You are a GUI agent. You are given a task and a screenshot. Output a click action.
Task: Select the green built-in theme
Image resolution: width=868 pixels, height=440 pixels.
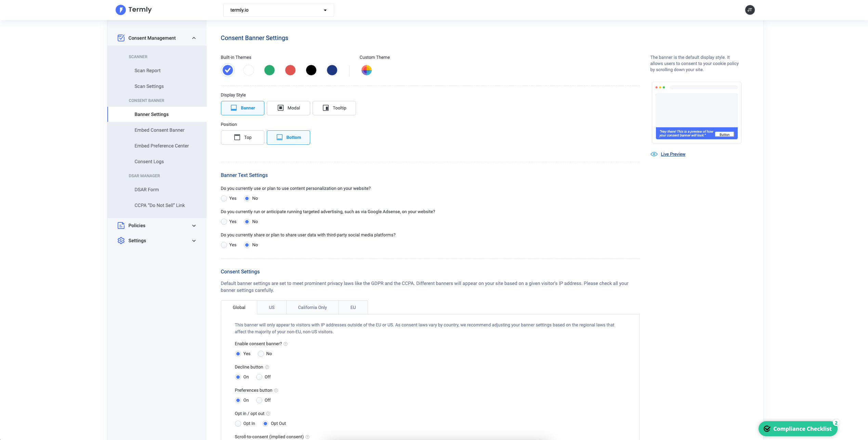269,70
